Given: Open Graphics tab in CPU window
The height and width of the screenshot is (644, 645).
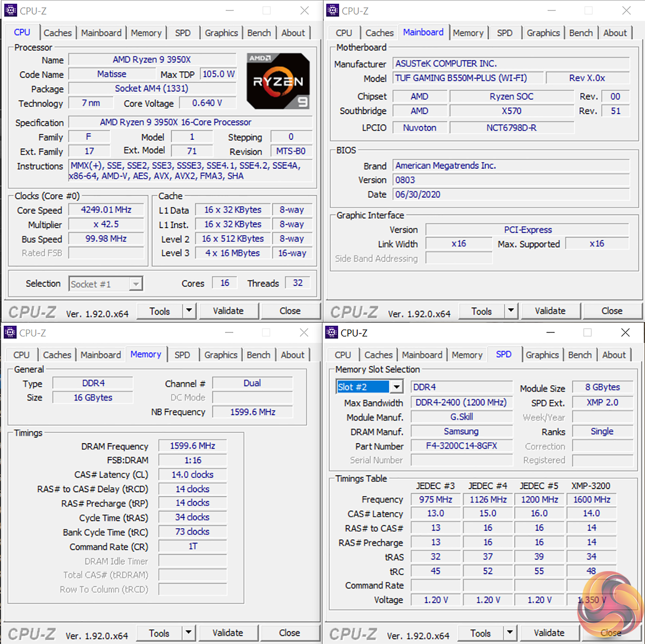Looking at the screenshot, I should click(x=221, y=33).
